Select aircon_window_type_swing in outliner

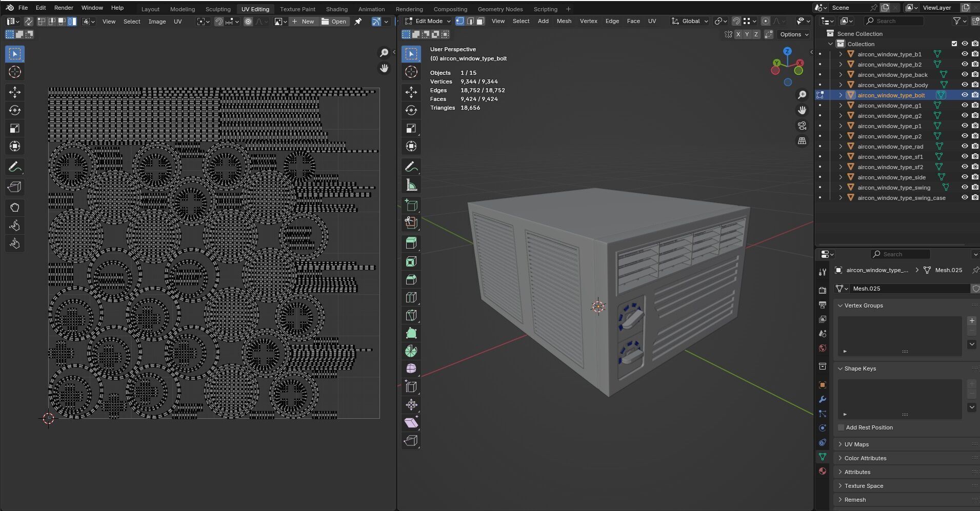[894, 187]
